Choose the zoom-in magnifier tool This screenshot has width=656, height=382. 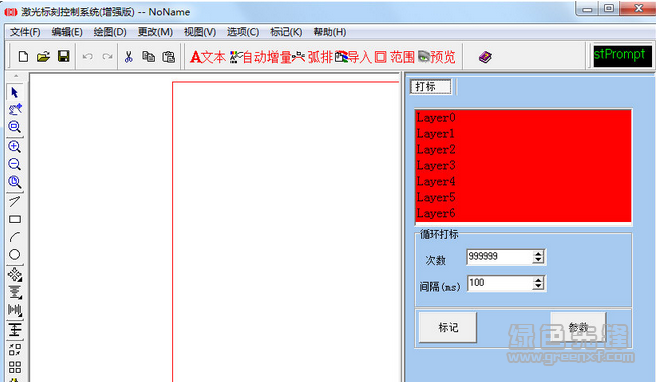[x=15, y=146]
